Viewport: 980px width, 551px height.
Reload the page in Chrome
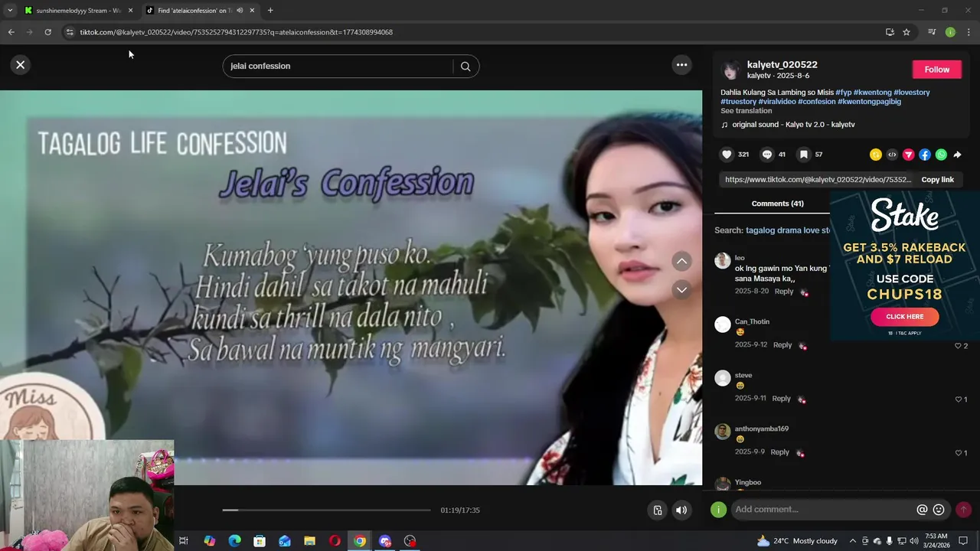click(47, 32)
